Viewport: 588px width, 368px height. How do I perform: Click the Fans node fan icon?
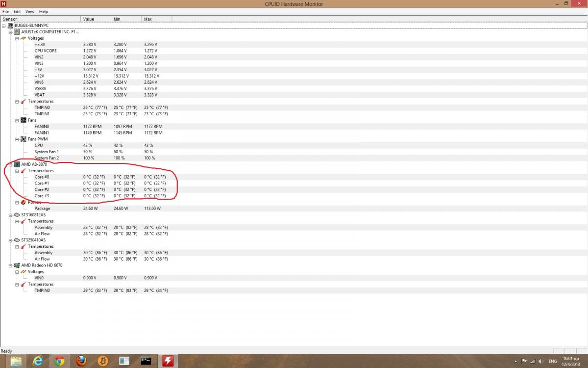coord(23,120)
